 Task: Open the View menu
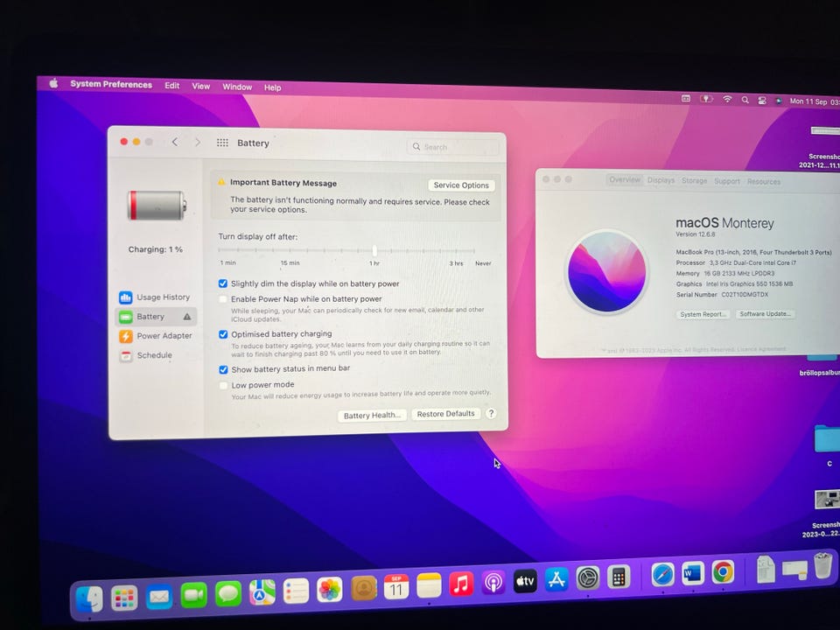(201, 86)
